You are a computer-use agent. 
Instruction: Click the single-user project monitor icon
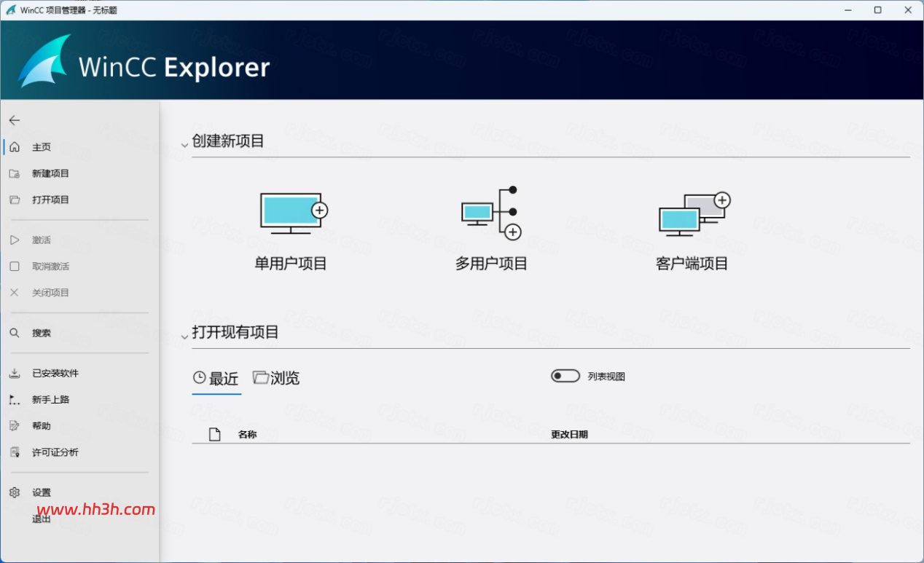pyautogui.click(x=294, y=213)
